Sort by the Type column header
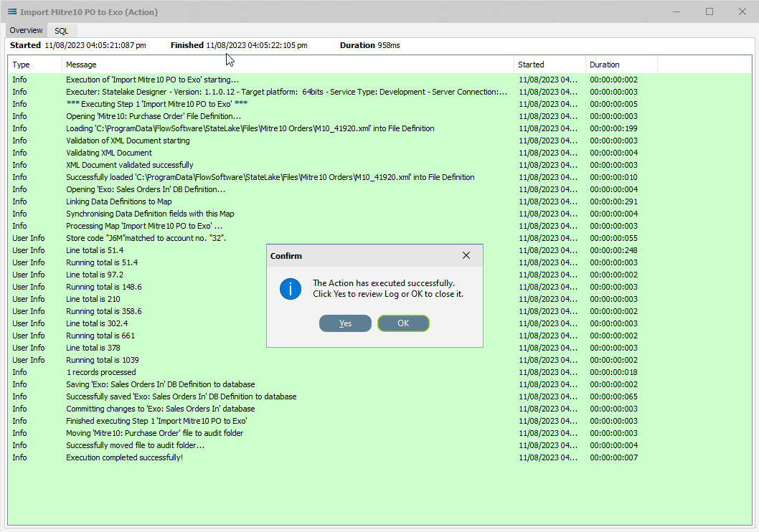Viewport: 759px width, 532px height. coord(34,65)
